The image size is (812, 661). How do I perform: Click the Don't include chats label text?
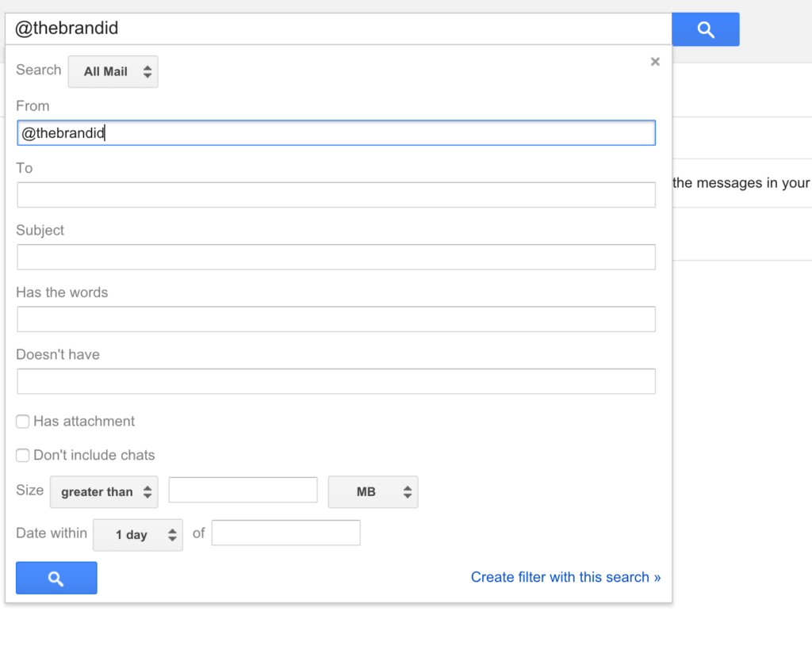[94, 456]
